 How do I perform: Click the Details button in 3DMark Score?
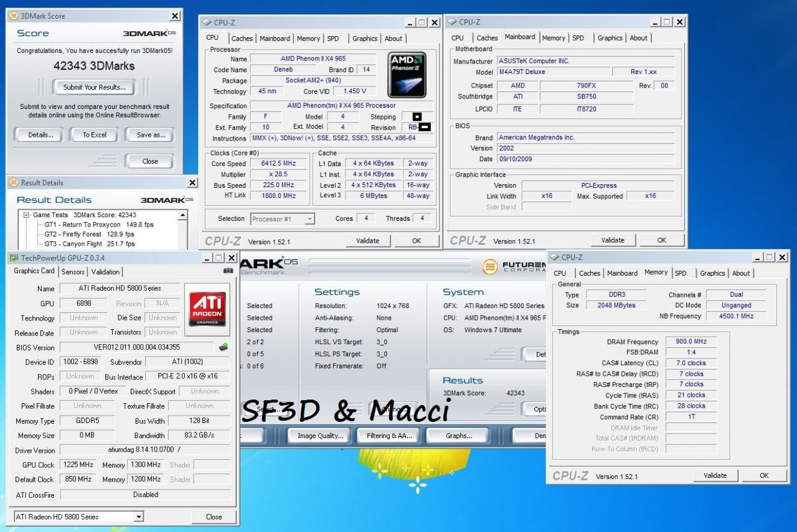click(41, 134)
